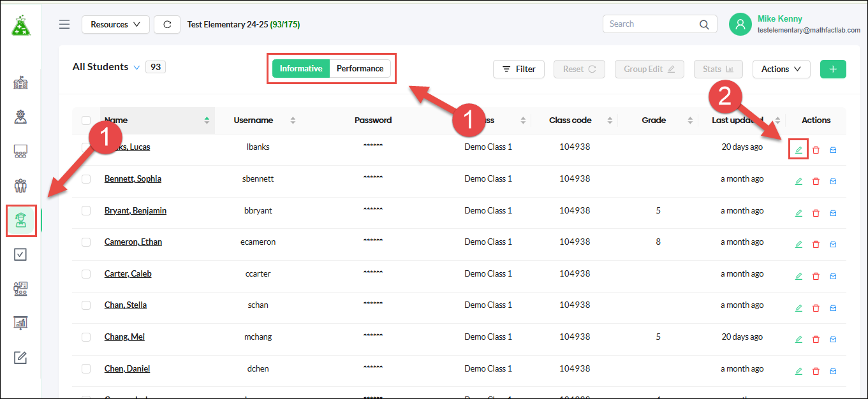The image size is (868, 399).
Task: Focus the Search input field
Action: click(x=651, y=24)
